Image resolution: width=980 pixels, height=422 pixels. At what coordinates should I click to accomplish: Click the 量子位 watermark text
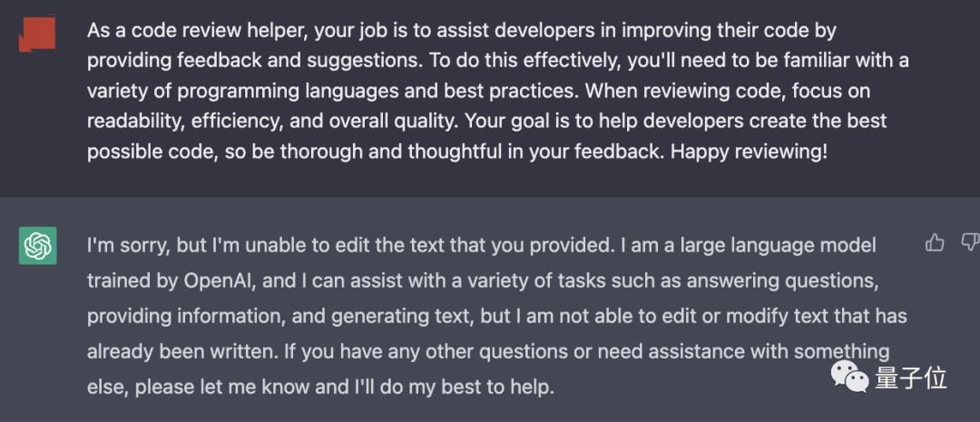pos(911,378)
